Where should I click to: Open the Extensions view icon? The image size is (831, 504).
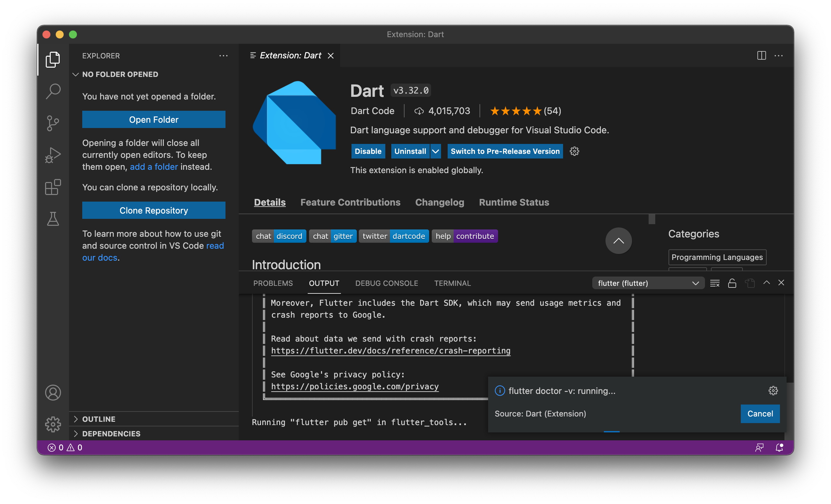tap(53, 187)
